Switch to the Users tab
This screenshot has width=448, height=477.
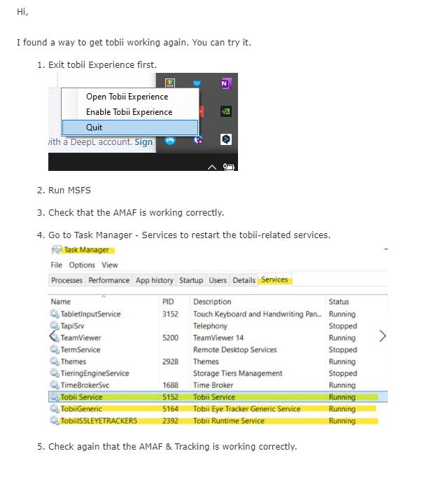pos(218,280)
